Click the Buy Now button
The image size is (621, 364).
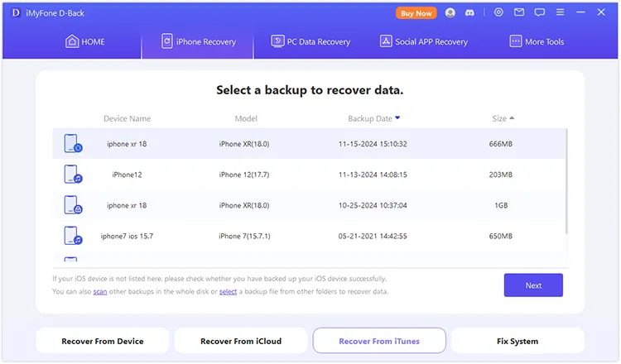[x=416, y=13]
